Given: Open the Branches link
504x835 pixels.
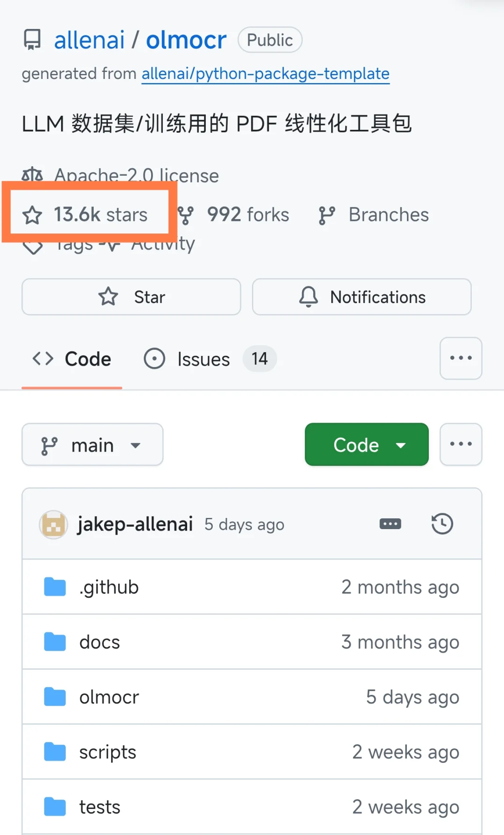Looking at the screenshot, I should pos(373,215).
